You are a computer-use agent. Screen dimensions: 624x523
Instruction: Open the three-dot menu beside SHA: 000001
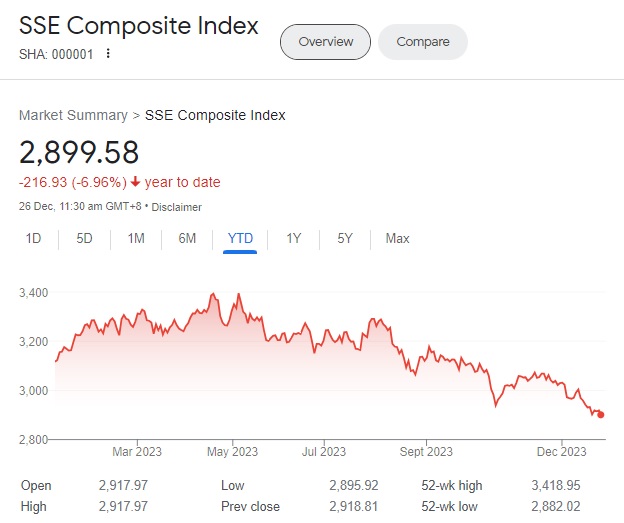click(x=108, y=54)
